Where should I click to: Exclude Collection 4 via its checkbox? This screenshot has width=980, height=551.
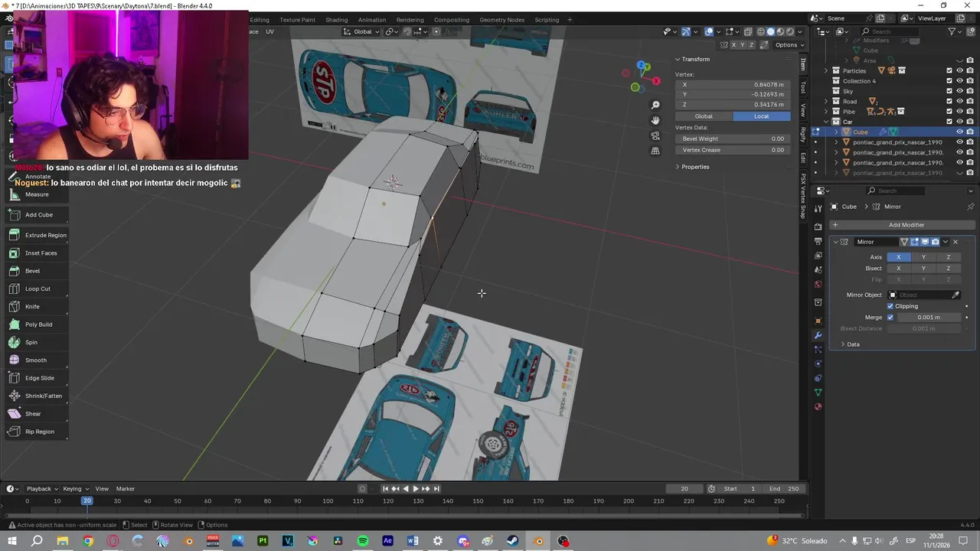point(949,81)
